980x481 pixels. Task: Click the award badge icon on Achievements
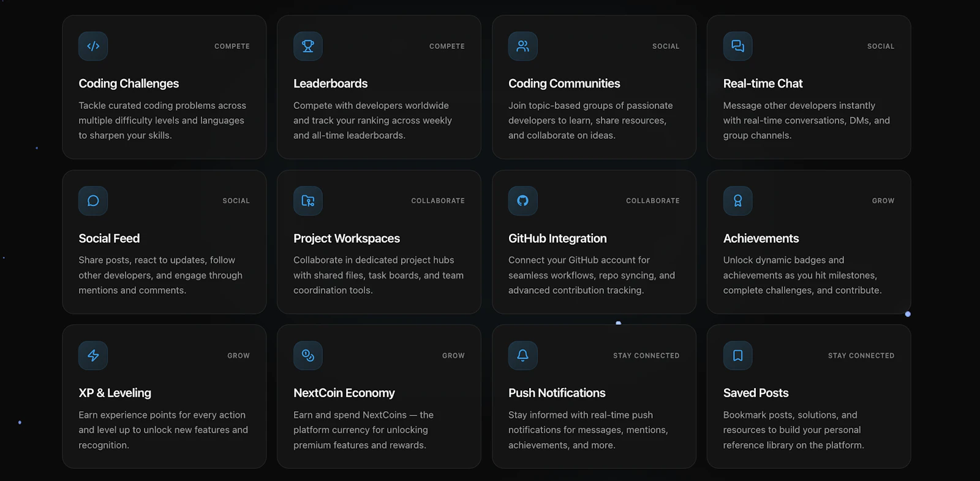click(x=738, y=201)
